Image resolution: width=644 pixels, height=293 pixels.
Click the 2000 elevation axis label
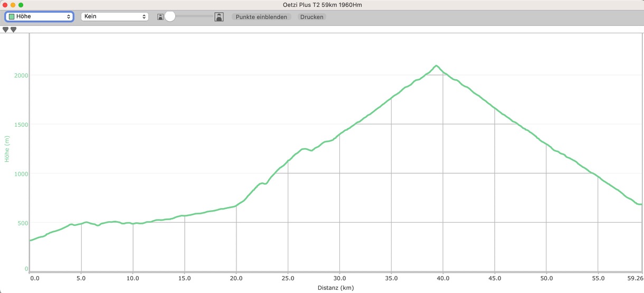coord(21,75)
